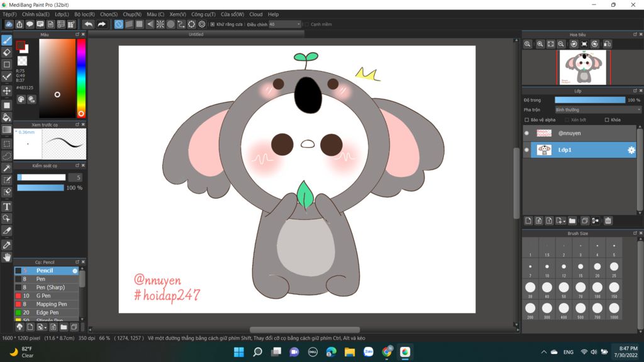Open Cloud menu
The height and width of the screenshot is (362, 644).
tap(256, 14)
